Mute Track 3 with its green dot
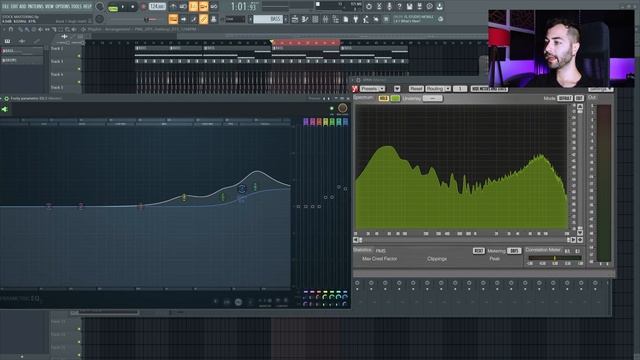Viewport: 640px width, 360px height. click(x=79, y=69)
